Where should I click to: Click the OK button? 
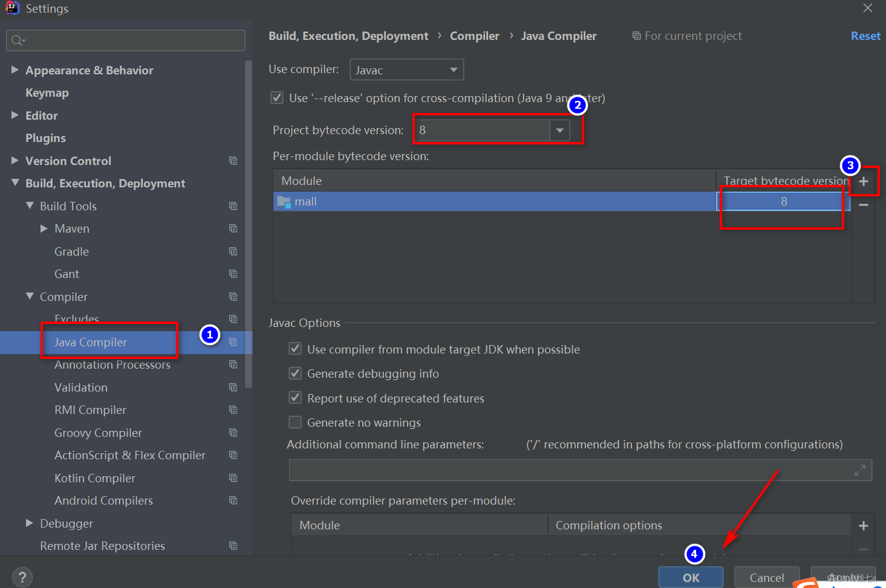(691, 578)
